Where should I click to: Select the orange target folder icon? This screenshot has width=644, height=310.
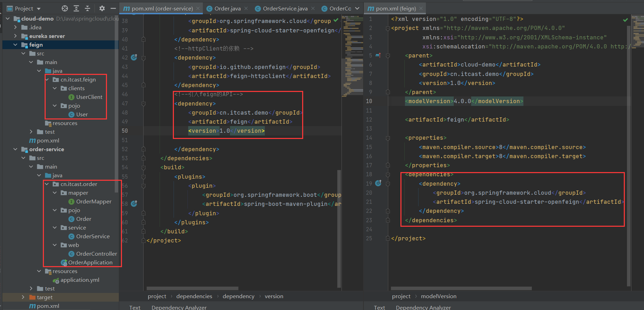coord(32,297)
